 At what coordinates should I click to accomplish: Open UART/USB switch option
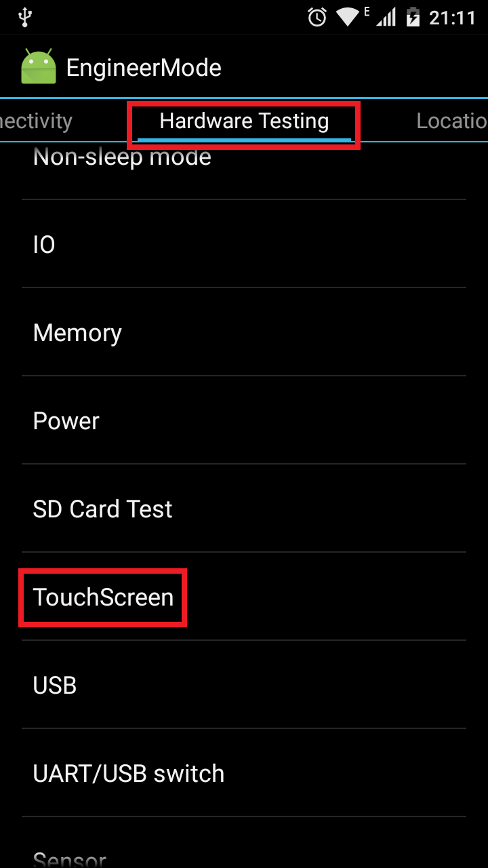[244, 773]
